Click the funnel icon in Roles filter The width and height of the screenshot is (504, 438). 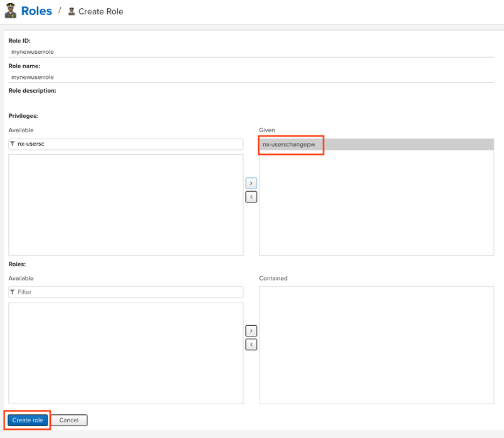tap(13, 292)
